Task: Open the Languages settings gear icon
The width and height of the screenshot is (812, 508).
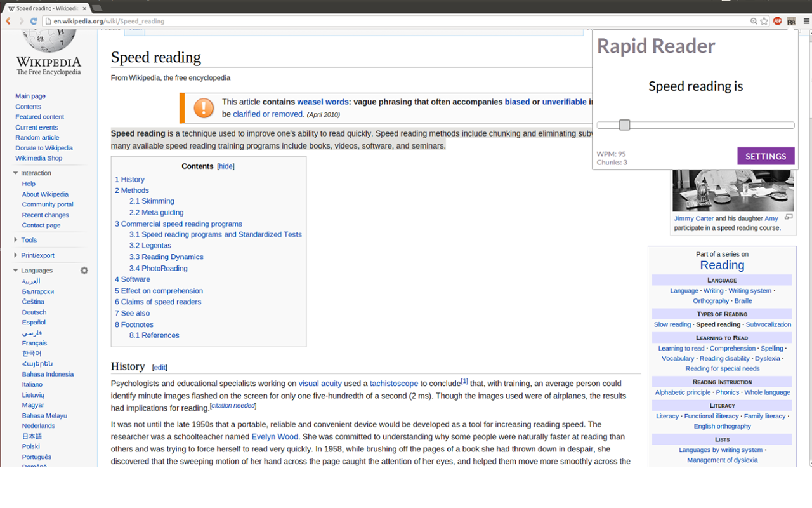Action: coord(84,271)
